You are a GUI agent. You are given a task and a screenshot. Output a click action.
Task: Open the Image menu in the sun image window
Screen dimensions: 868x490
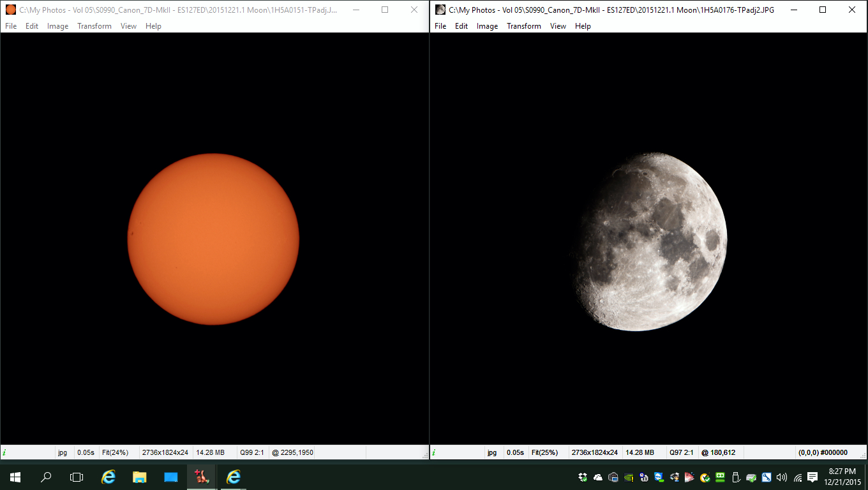(57, 26)
